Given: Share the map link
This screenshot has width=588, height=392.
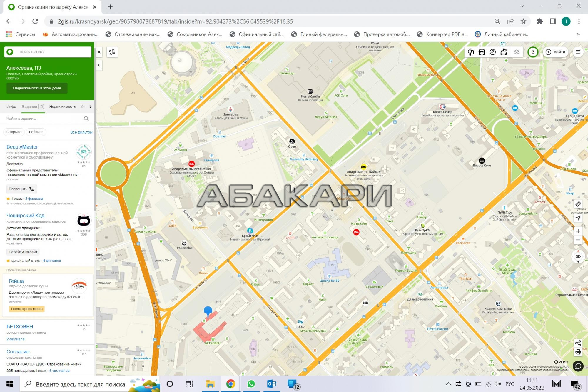Looking at the screenshot, I should coord(578,343).
